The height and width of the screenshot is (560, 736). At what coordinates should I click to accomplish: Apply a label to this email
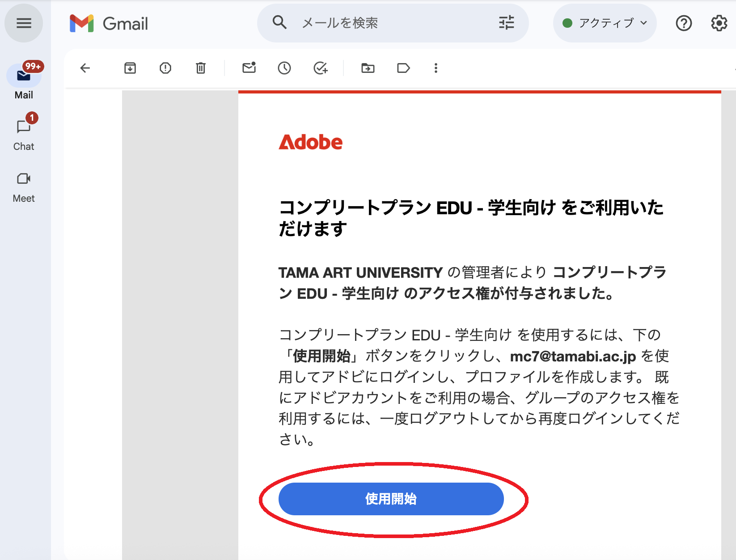tap(403, 68)
